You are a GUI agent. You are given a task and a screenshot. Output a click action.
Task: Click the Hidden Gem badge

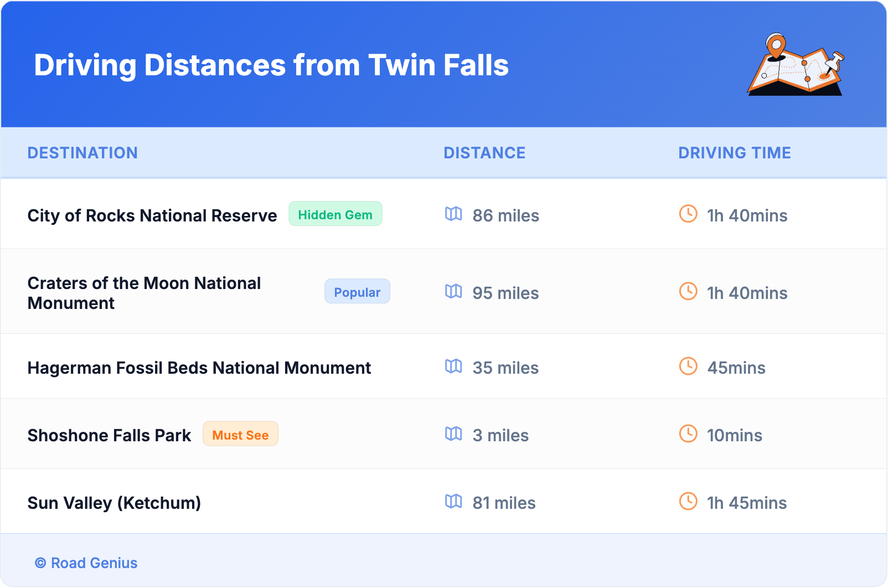pos(335,214)
